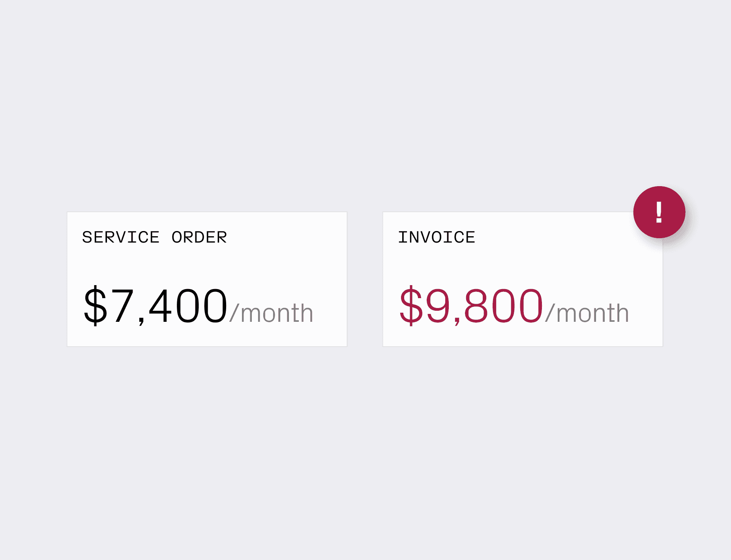Select the SERVICE ORDER heading text

[x=154, y=237]
